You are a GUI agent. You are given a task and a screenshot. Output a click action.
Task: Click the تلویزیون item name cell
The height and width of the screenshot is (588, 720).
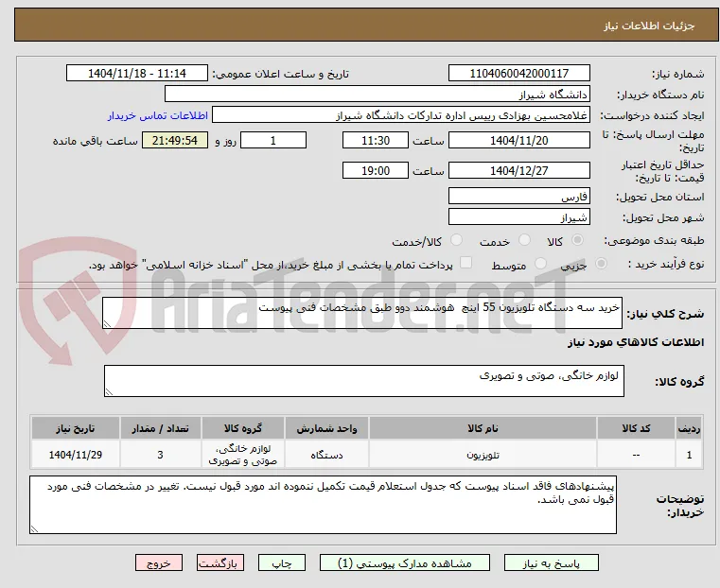(x=483, y=455)
